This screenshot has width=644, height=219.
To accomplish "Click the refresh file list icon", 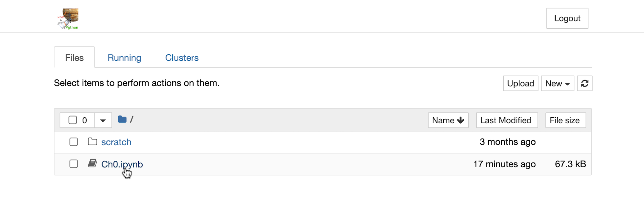I will click(x=585, y=84).
